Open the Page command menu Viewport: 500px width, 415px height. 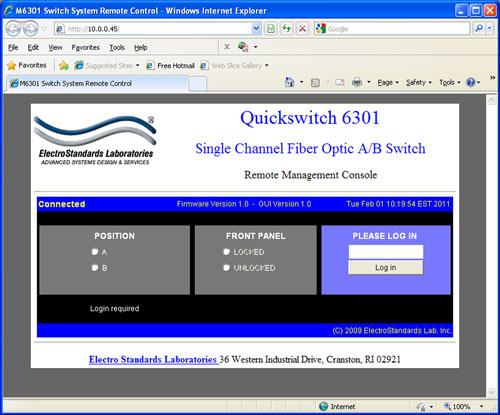click(388, 82)
